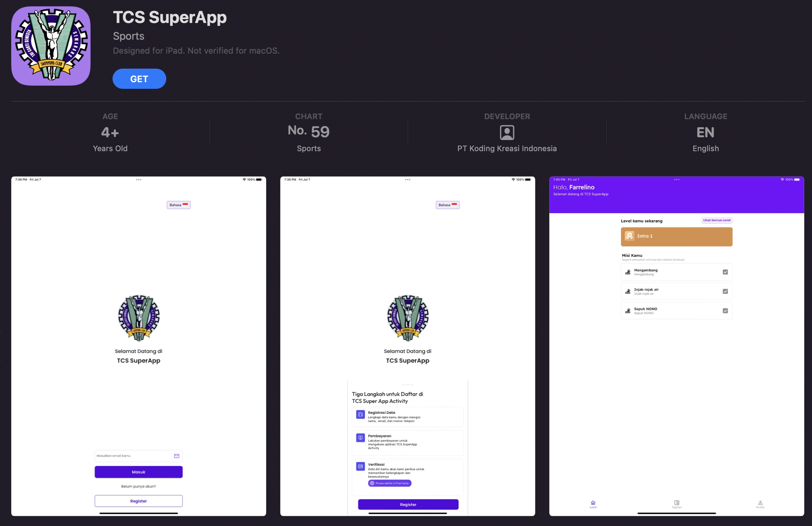Click the Registrasi Data step icon
Screen dimensions: 812x526
pos(360,415)
